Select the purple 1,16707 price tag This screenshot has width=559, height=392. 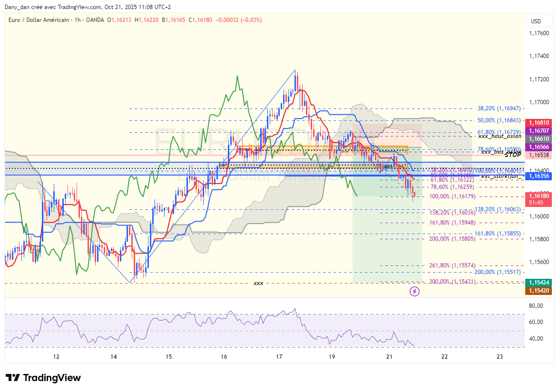pos(539,131)
